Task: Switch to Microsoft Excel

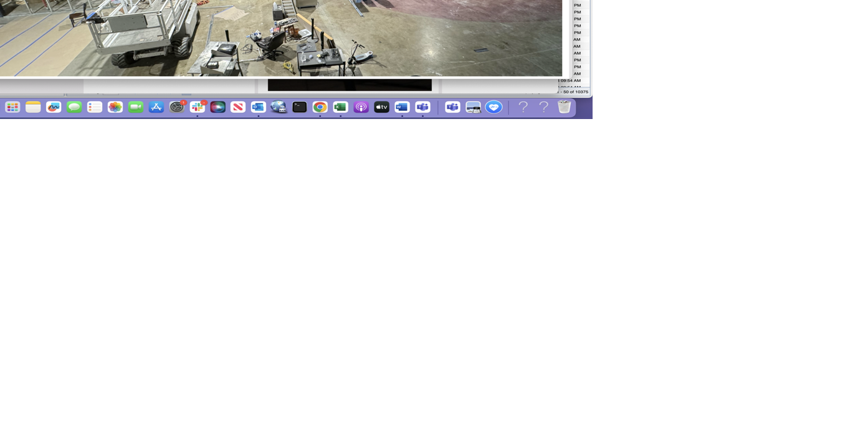Action: [340, 107]
